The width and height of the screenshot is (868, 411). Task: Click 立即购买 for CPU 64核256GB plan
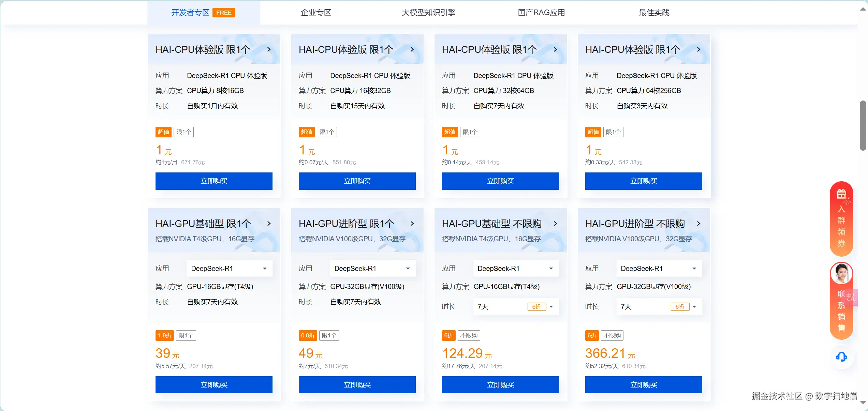pos(644,181)
